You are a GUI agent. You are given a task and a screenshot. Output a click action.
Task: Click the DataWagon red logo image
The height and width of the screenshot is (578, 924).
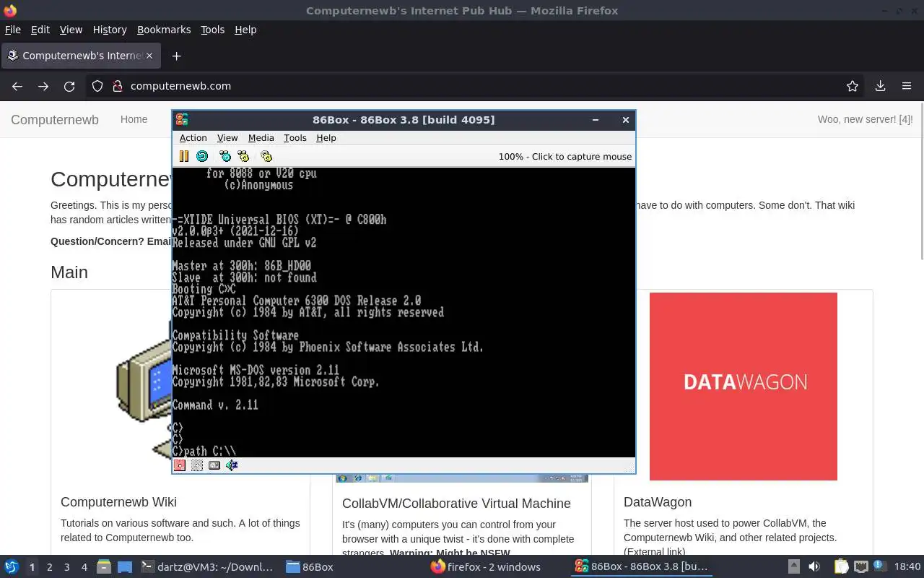click(x=744, y=387)
